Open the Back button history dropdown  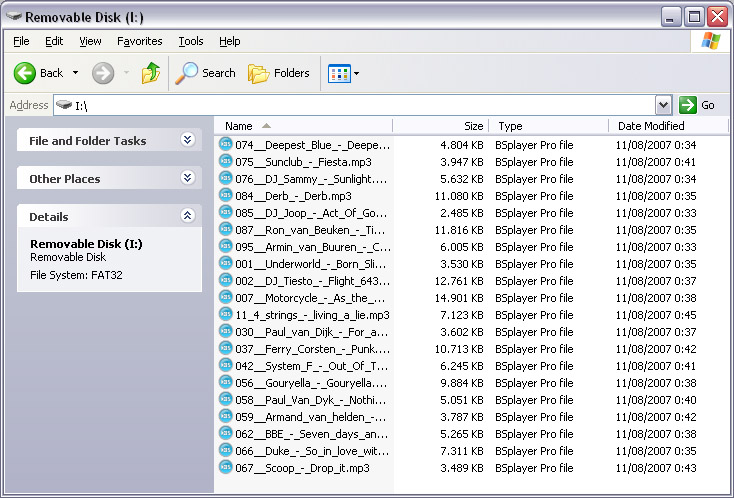[x=76, y=73]
